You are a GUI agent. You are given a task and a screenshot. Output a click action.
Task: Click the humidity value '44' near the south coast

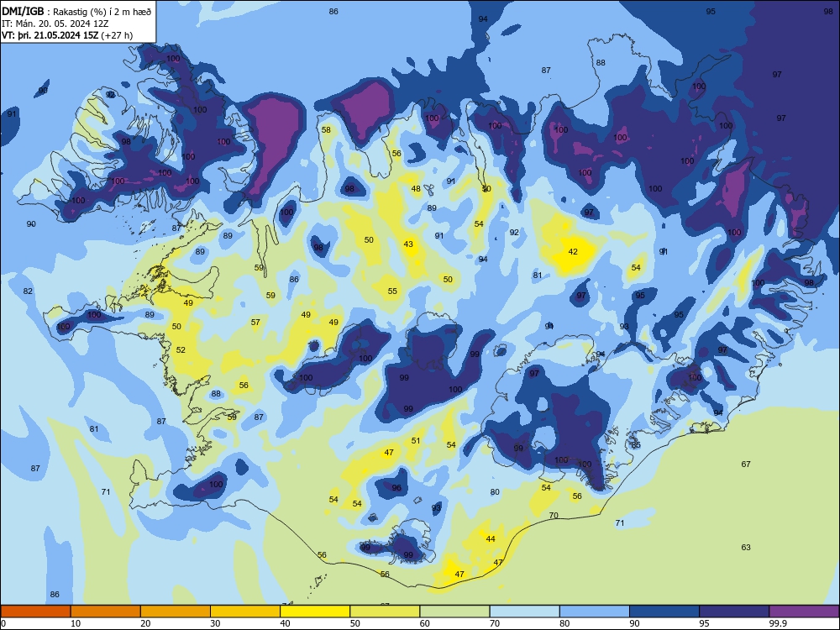click(491, 538)
